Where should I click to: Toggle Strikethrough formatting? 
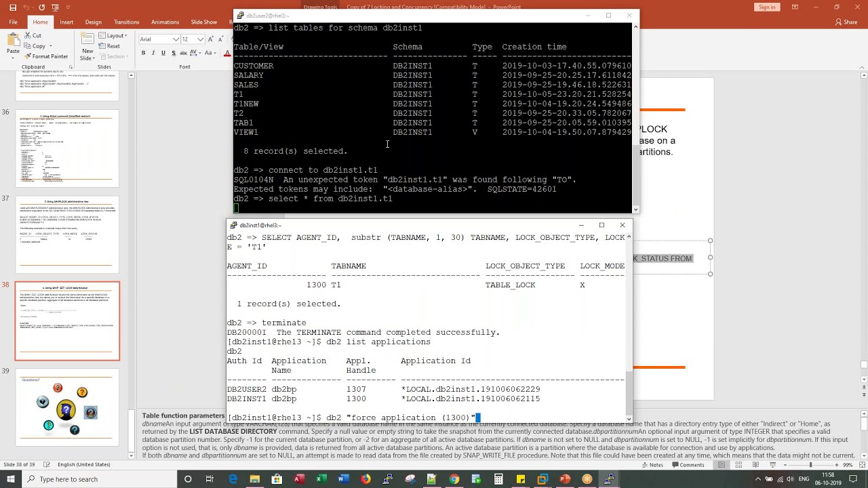184,53
